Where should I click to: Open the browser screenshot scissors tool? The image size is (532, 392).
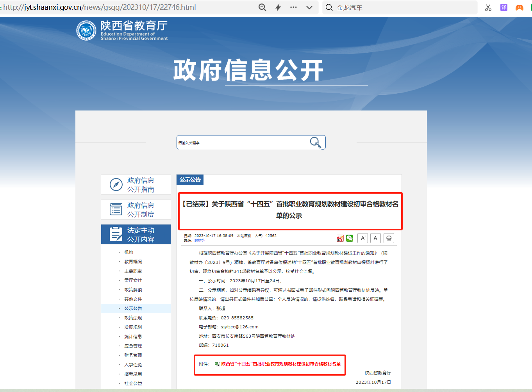tap(488, 7)
